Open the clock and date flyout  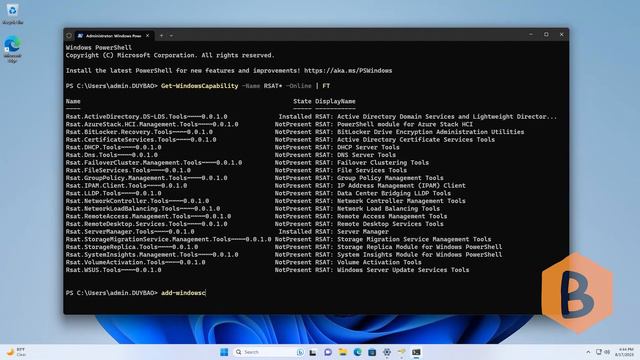tap(624, 352)
